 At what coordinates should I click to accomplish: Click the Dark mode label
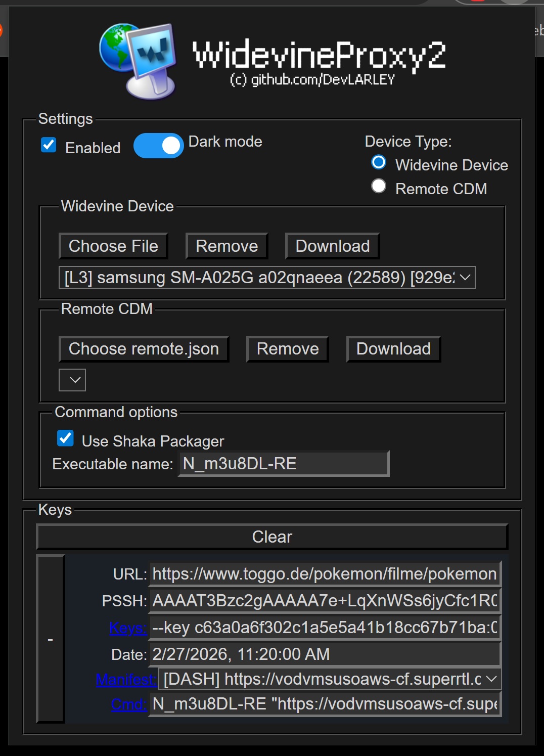click(225, 142)
